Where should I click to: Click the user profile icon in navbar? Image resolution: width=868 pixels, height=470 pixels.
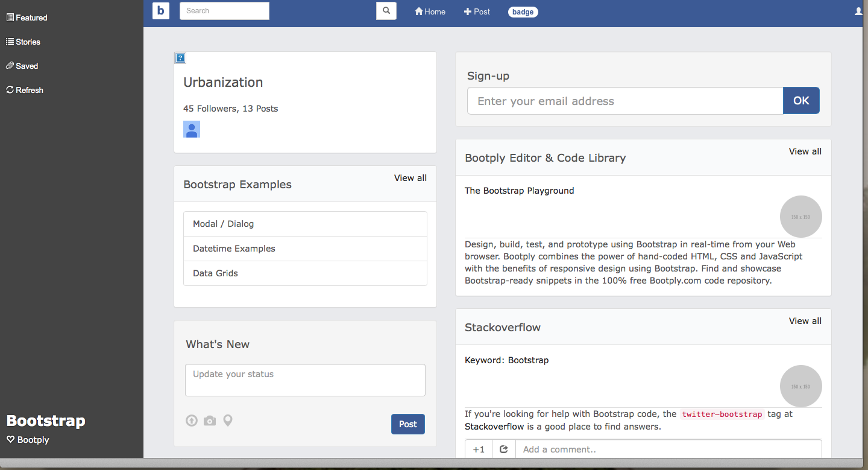click(859, 11)
